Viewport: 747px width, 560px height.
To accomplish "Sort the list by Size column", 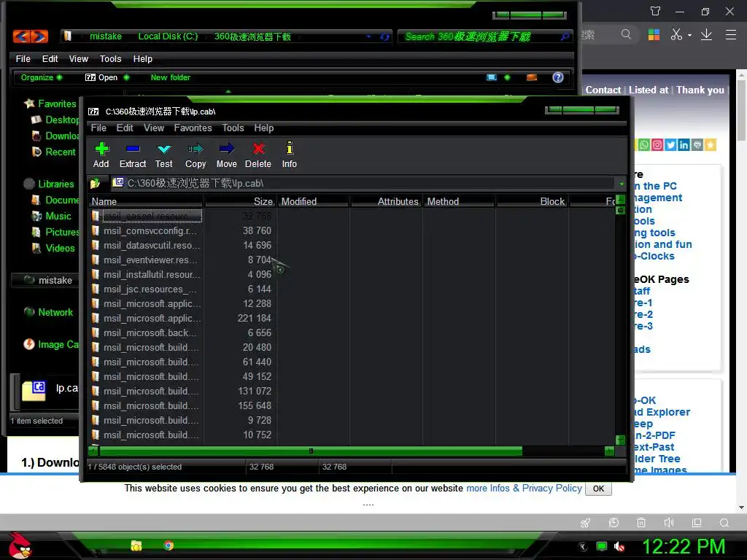I will pos(241,201).
